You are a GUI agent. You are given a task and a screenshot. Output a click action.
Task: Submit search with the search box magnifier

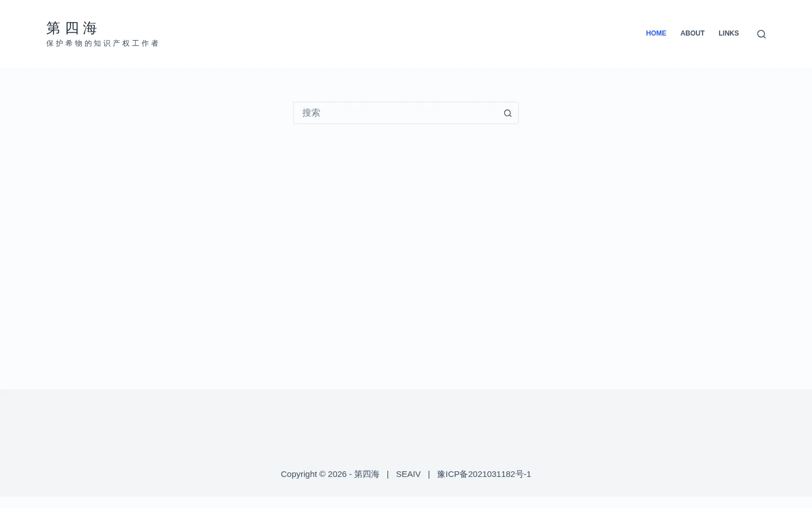pos(507,113)
